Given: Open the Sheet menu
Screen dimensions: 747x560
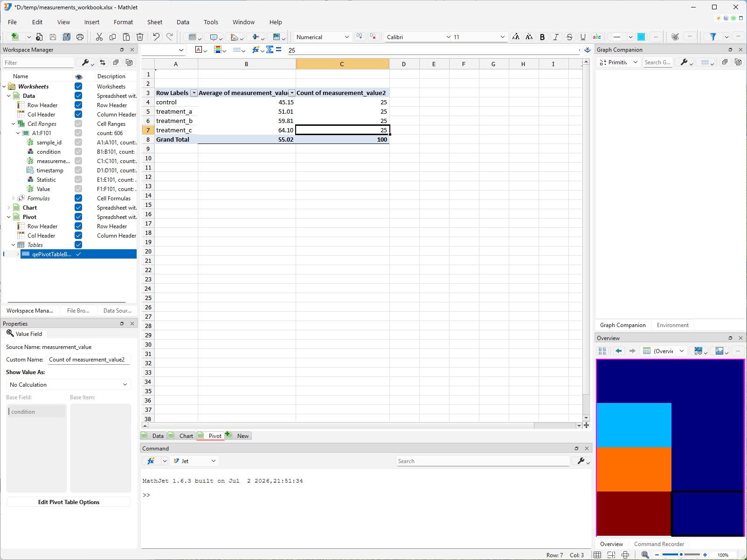Looking at the screenshot, I should [155, 22].
